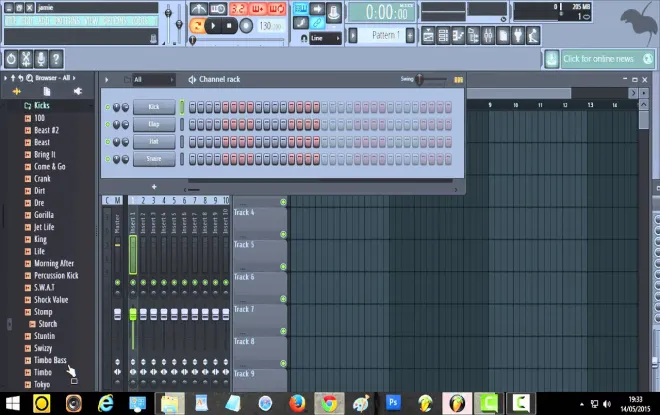The width and height of the screenshot is (660, 415).
Task: Click the tempo 130 field
Action: pyautogui.click(x=270, y=26)
